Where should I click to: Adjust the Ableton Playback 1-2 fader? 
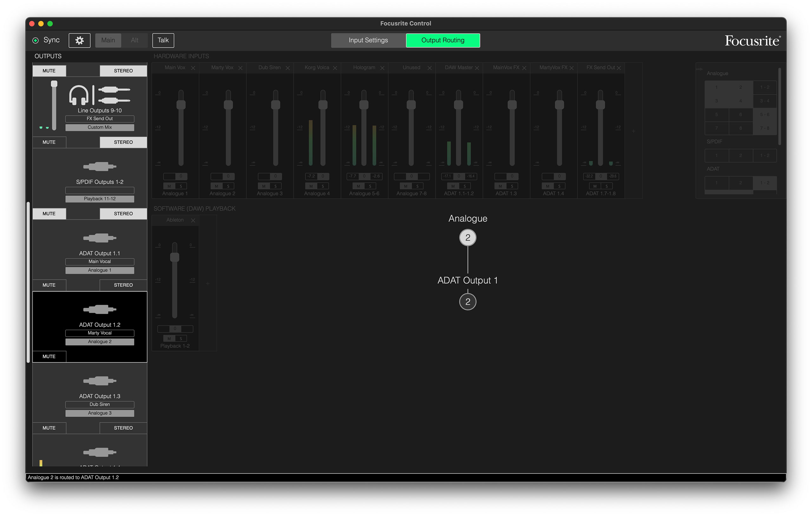[175, 257]
